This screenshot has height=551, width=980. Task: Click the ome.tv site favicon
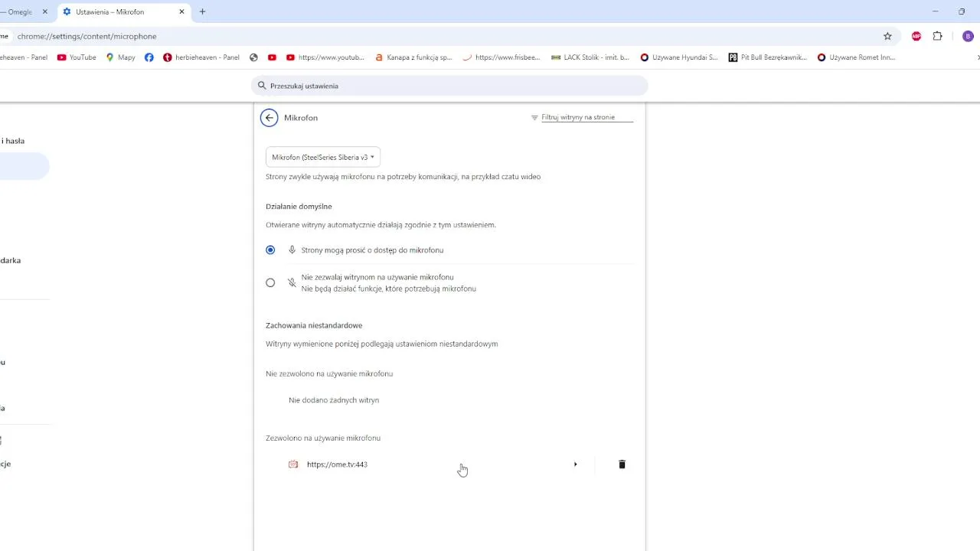tap(293, 465)
